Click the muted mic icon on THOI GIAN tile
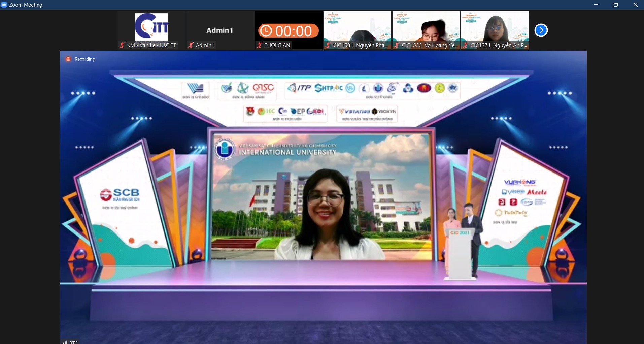The height and width of the screenshot is (344, 644). [x=259, y=45]
